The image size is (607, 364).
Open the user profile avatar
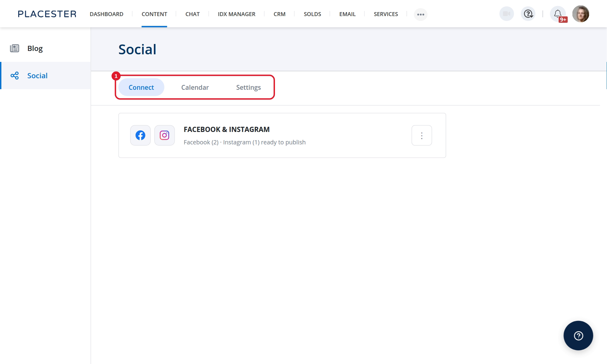[x=581, y=14]
